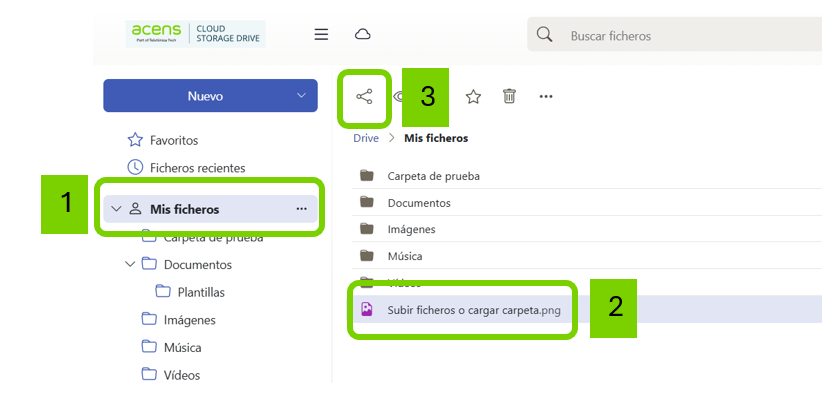Click the Favoritos star icon in sidebar
Image resolution: width=822 pixels, height=397 pixels.
pyautogui.click(x=135, y=140)
